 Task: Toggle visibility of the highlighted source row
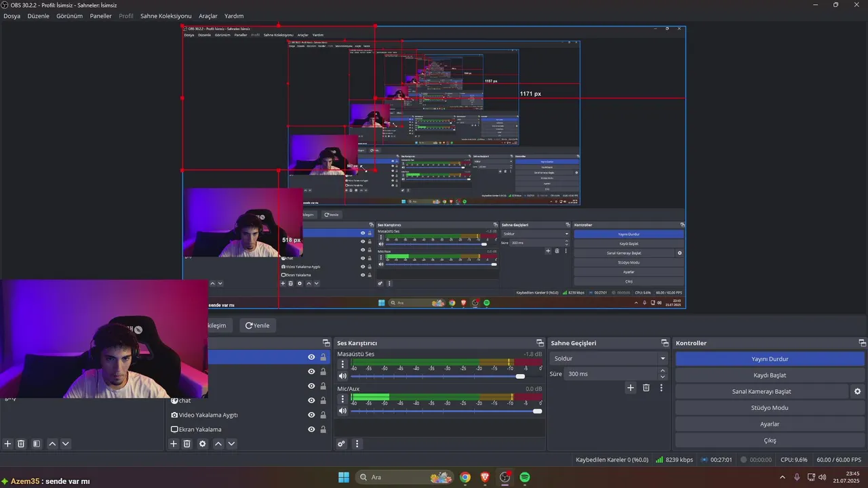[x=311, y=357]
